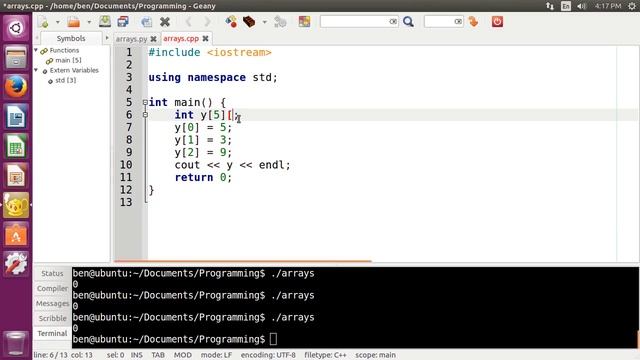Open the build options dropdown arrow
640x360 pixels.
coord(264,22)
